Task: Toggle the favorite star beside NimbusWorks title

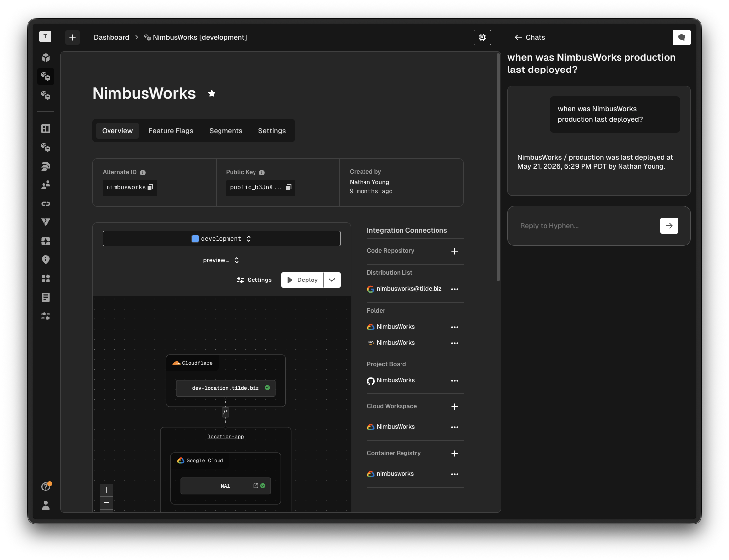Action: click(x=212, y=93)
